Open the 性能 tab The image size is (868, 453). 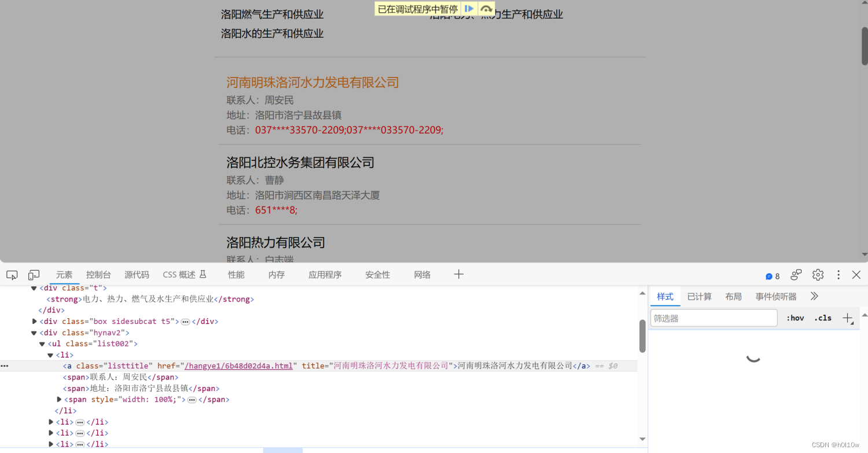pos(236,275)
